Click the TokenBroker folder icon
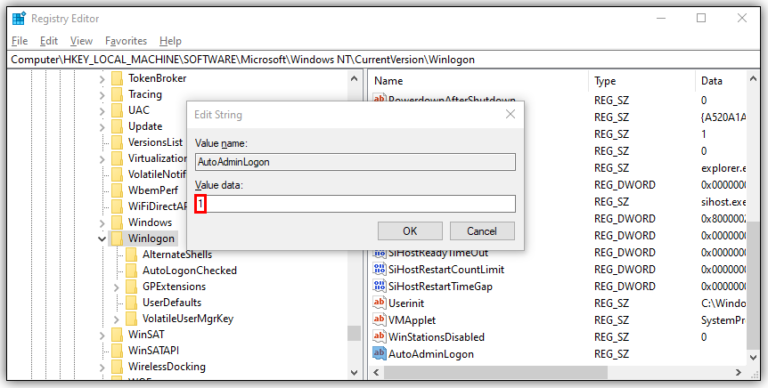768x388 pixels. [x=117, y=78]
